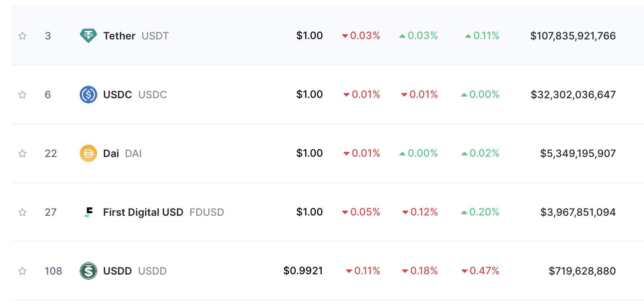This screenshot has height=306, width=644.
Task: Open the First Digital USD page
Action: [143, 212]
